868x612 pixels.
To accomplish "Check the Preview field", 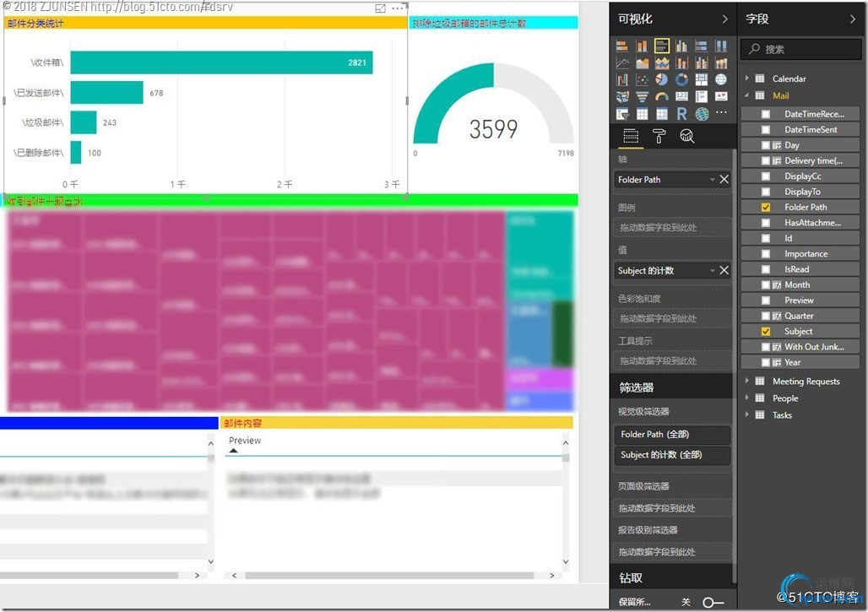I will pyautogui.click(x=766, y=300).
